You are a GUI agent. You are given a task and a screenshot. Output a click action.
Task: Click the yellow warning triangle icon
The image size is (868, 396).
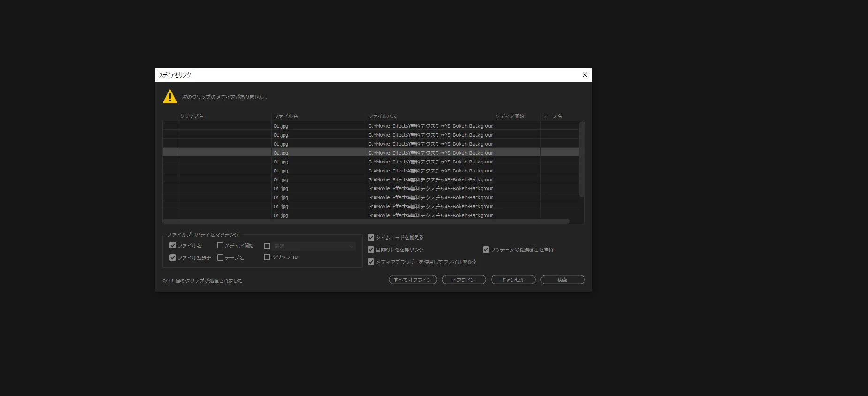pyautogui.click(x=170, y=97)
